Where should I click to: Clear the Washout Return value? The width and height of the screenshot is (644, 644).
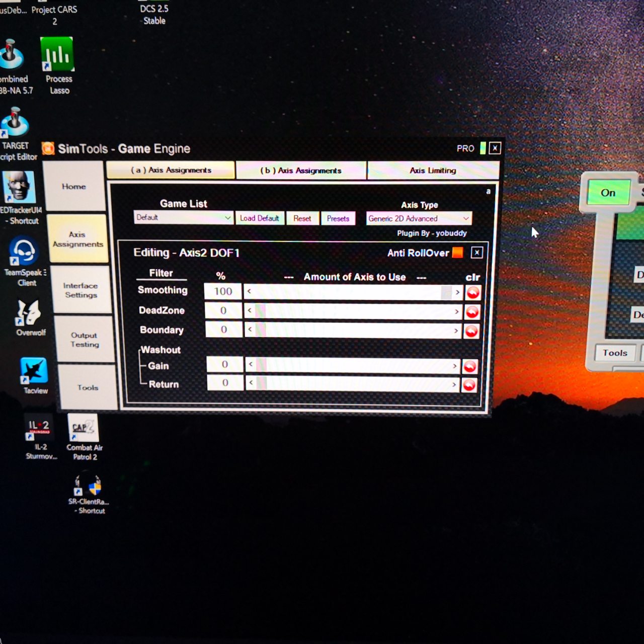tap(469, 385)
